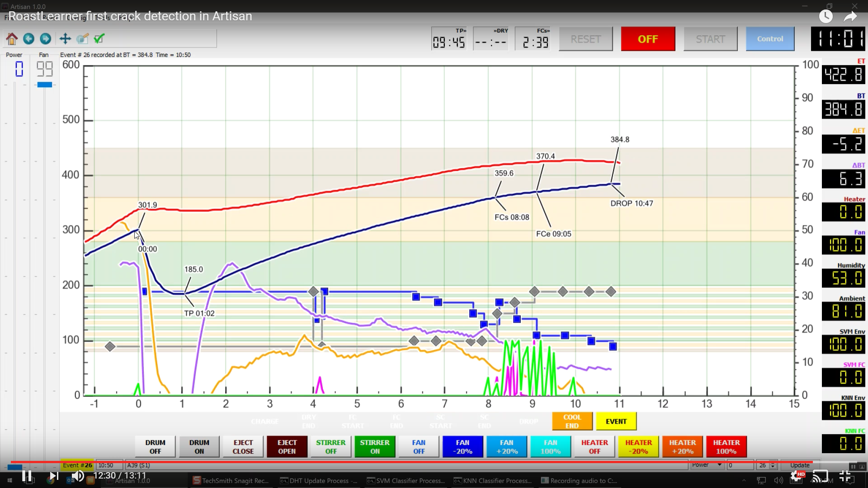Click the Fan slider handle
The width and height of the screenshot is (868, 488).
click(44, 85)
